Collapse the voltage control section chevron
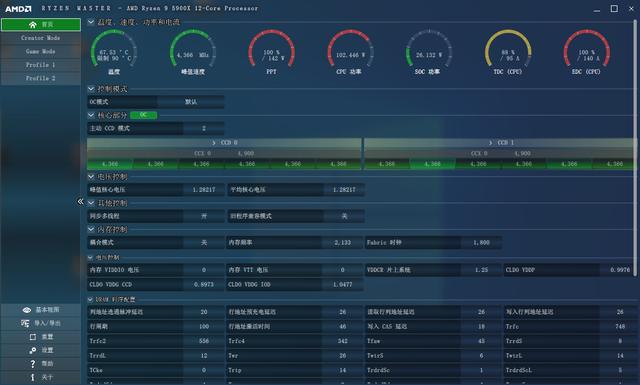Image resolution: width=640 pixels, height=385 pixels. tap(91, 177)
